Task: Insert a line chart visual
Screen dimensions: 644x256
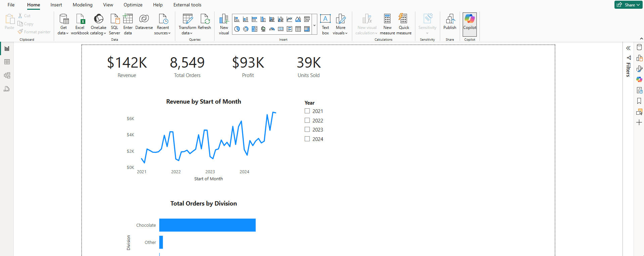Action: 289,20
